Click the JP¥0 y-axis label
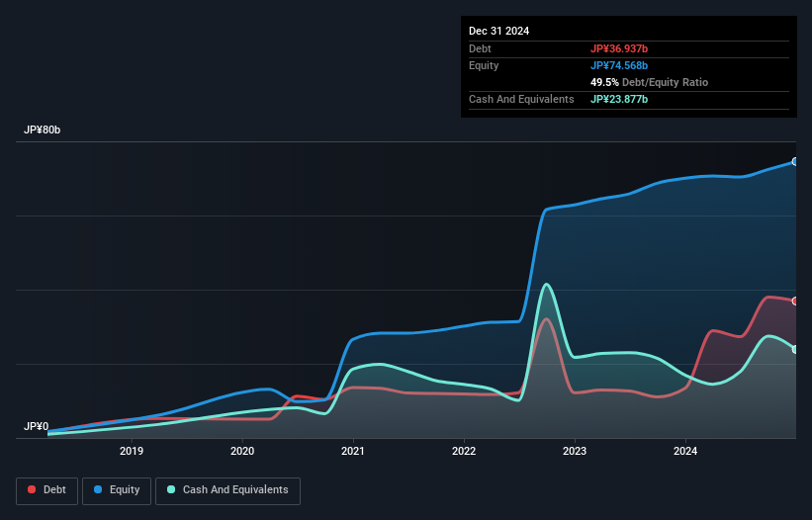812x520 pixels. (37, 426)
